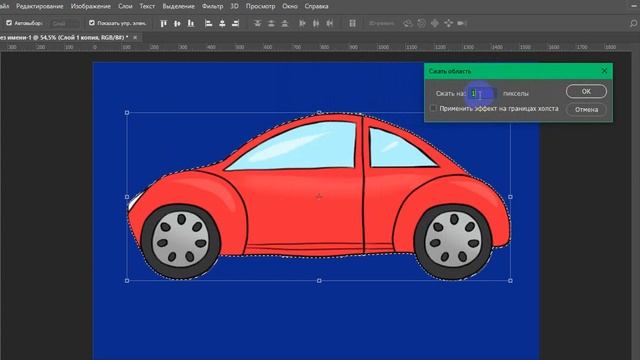Click the 3D roll object icon

coord(421,23)
